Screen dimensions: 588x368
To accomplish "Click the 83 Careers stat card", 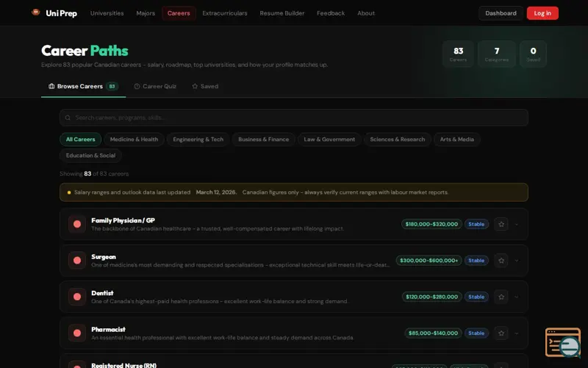I will 458,54.
